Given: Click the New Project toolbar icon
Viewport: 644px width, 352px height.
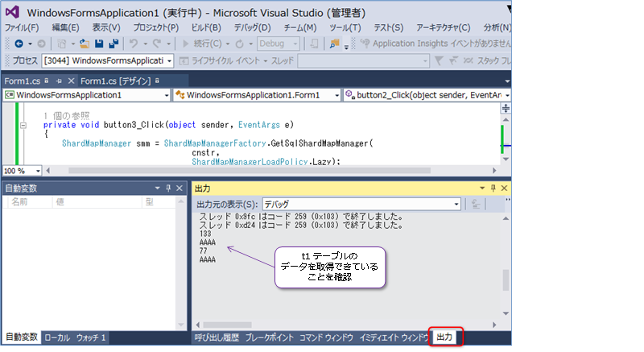Looking at the screenshot, I should pyautogui.click(x=62, y=43).
